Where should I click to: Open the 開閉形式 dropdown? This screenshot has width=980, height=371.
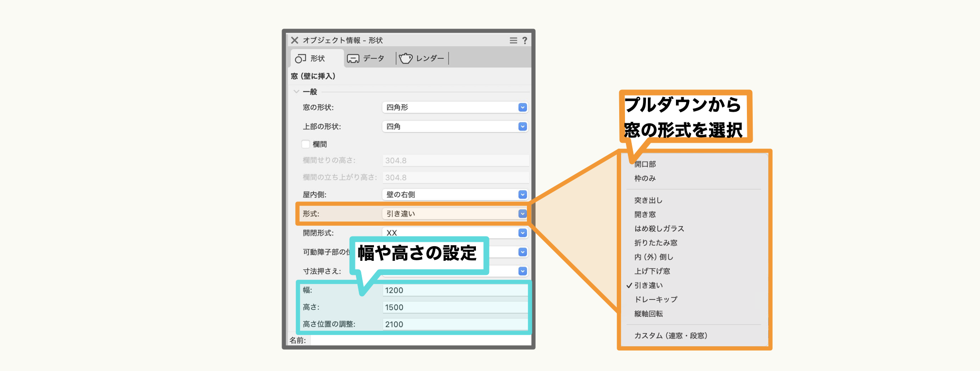(x=455, y=233)
